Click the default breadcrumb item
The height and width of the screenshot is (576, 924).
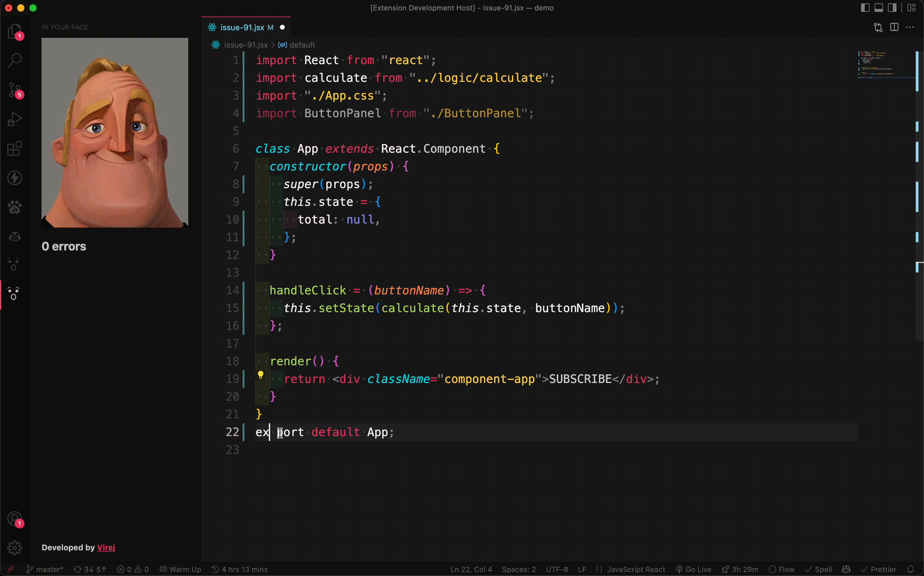302,45
